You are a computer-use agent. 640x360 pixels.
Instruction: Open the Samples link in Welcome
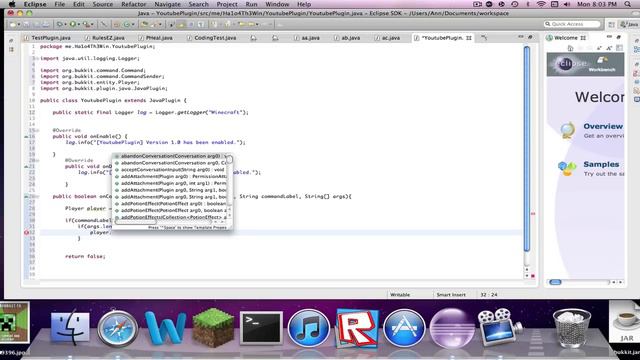coord(601,164)
